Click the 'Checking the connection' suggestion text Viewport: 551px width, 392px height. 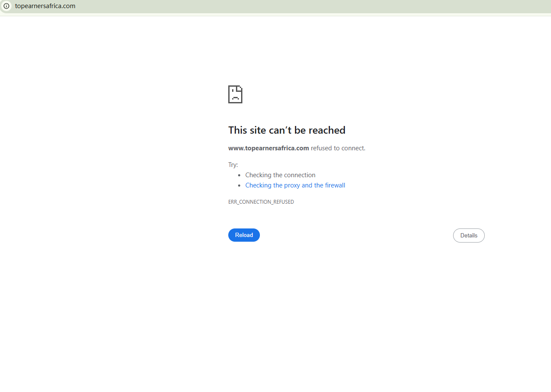[x=280, y=175]
